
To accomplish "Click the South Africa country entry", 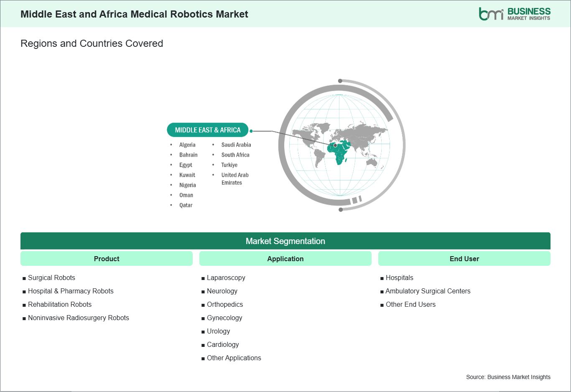I will pos(235,155).
